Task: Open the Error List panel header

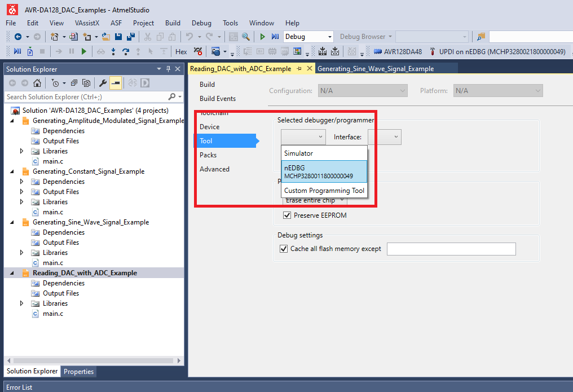Action: [x=19, y=387]
